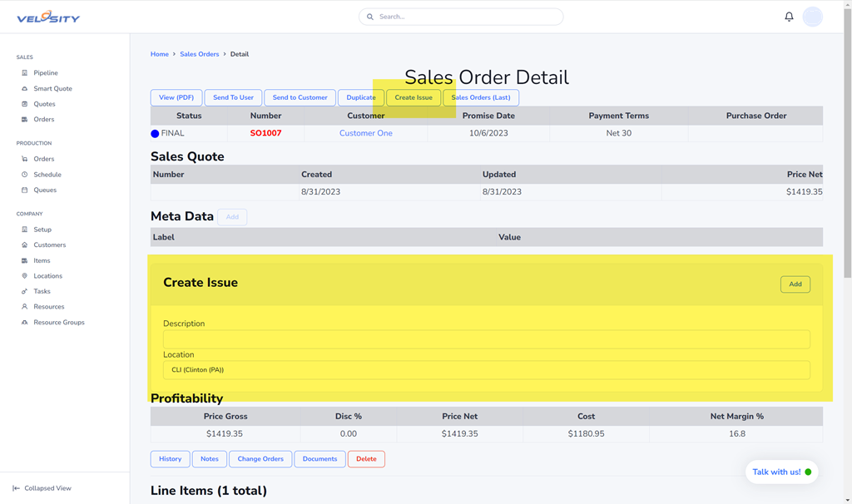Screen dimensions: 852x504
Task: Select the Schedule clock icon
Action: [x=25, y=175]
